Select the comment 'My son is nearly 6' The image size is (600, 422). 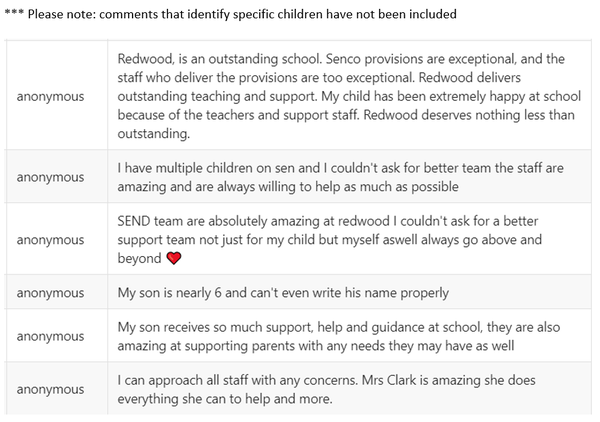point(283,293)
